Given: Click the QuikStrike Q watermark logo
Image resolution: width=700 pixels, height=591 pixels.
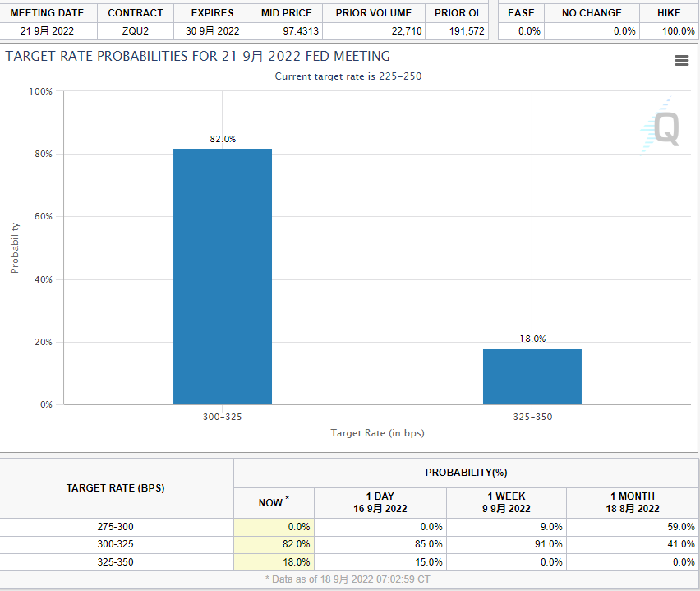Looking at the screenshot, I should (661, 129).
